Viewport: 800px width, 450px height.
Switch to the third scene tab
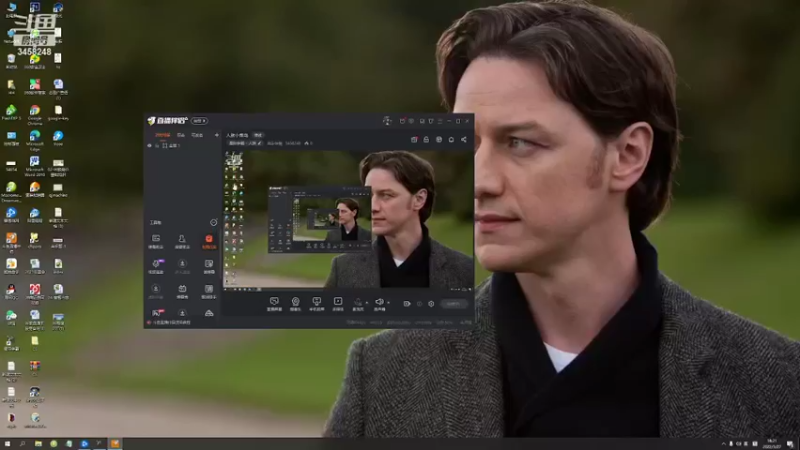click(x=197, y=135)
